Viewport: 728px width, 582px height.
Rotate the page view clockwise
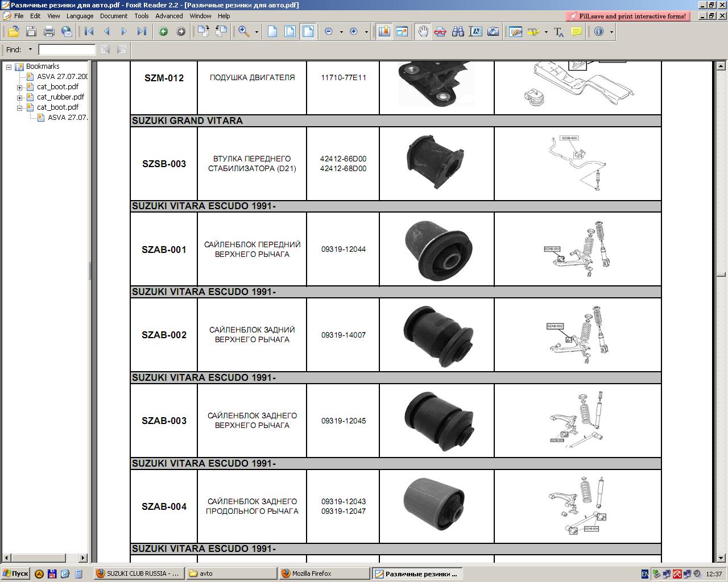[x=203, y=32]
